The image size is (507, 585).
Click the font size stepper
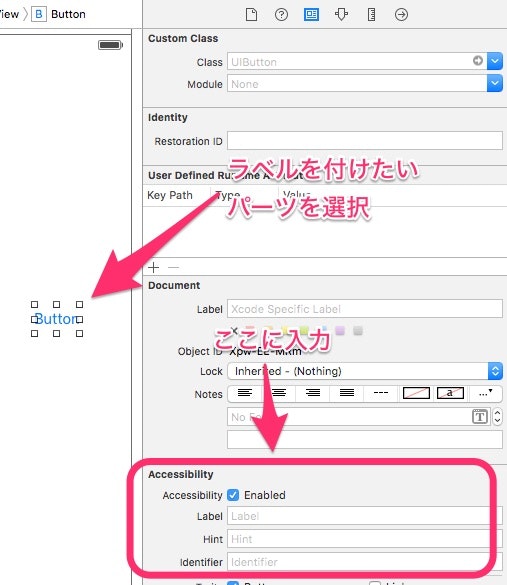pos(497,416)
